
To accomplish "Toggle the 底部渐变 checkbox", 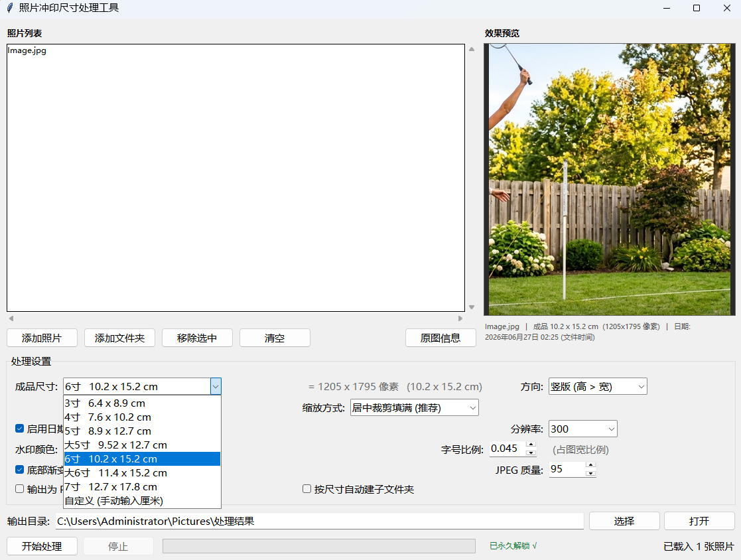I will [19, 470].
